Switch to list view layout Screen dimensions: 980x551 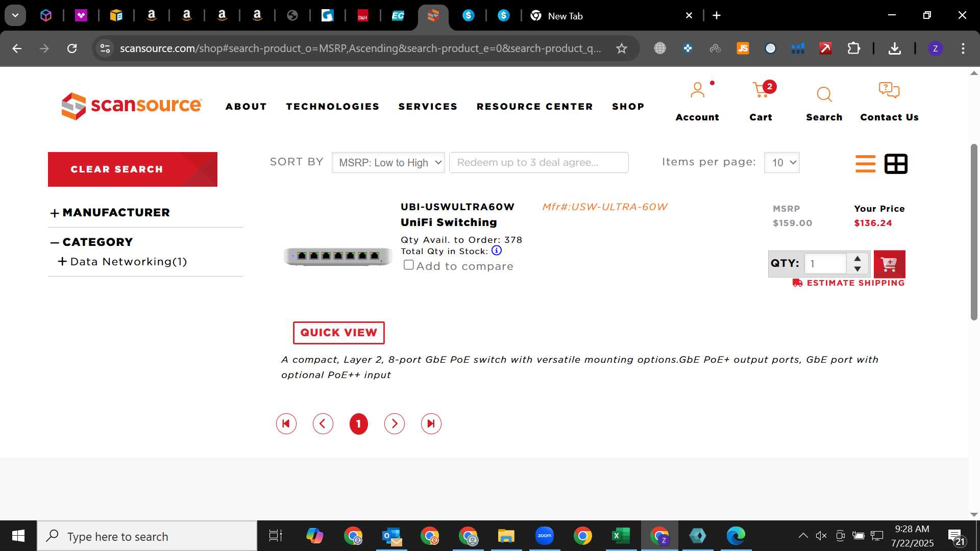click(865, 164)
